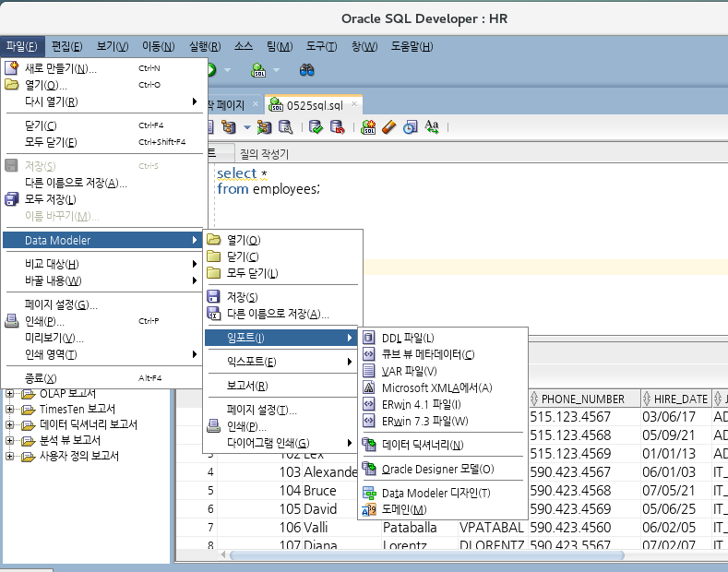
Task: Choose 저장(S) in Data Modeler submenu
Action: pos(281,297)
